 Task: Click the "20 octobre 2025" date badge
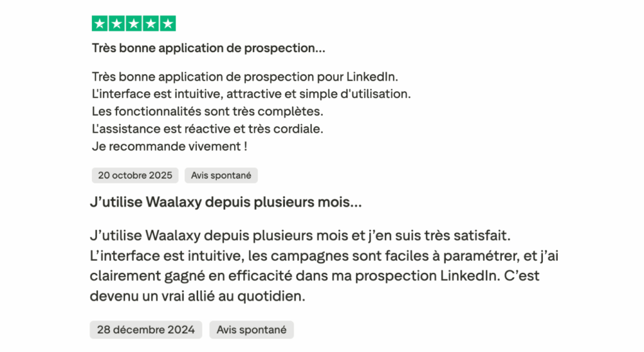coord(135,175)
